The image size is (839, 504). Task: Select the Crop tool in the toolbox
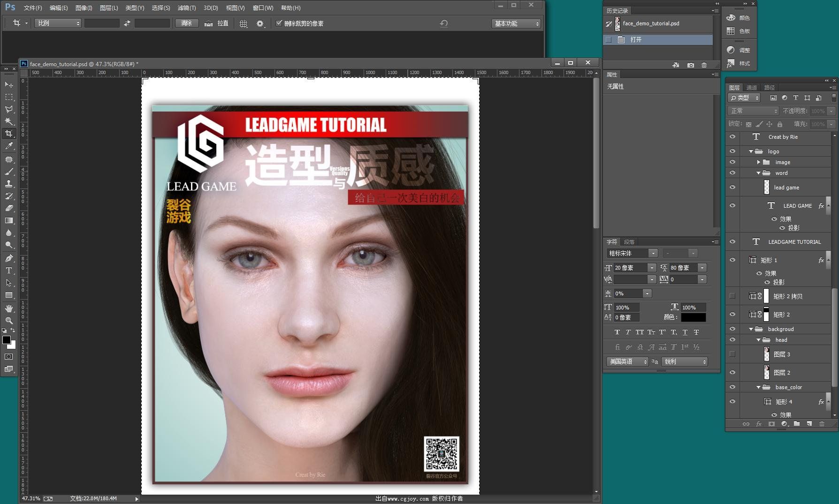[8, 134]
